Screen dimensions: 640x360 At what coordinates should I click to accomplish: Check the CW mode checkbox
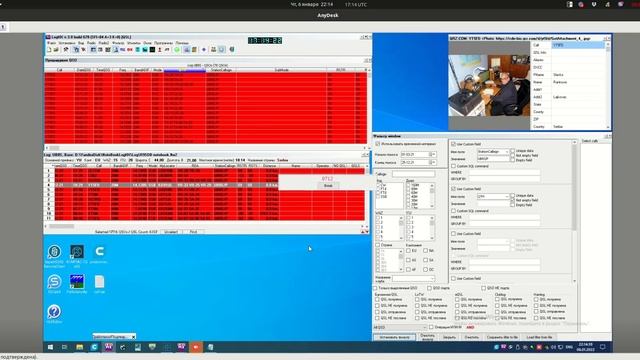pyautogui.click(x=378, y=185)
